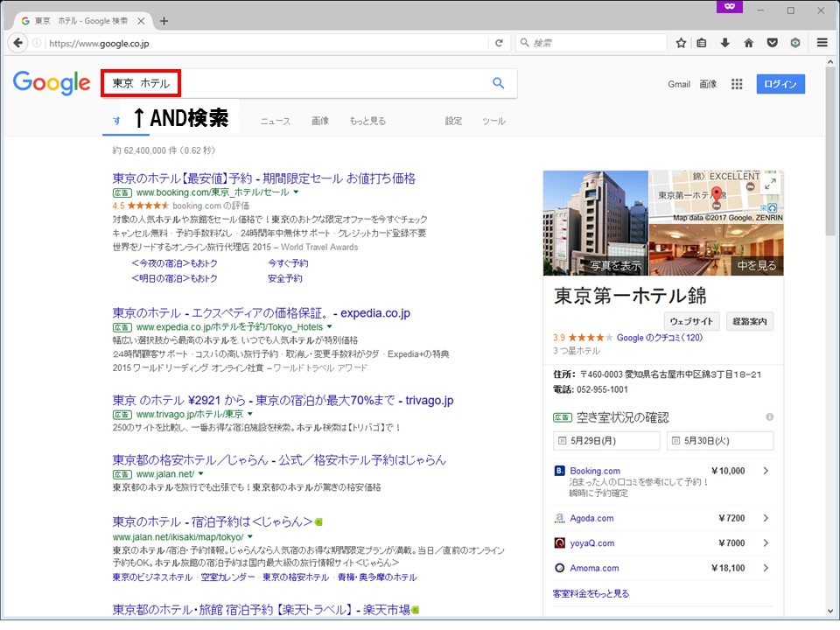Open the trivago.jp ¥2921 から result
Image resolution: width=840 pixels, height=630 pixels.
point(283,400)
